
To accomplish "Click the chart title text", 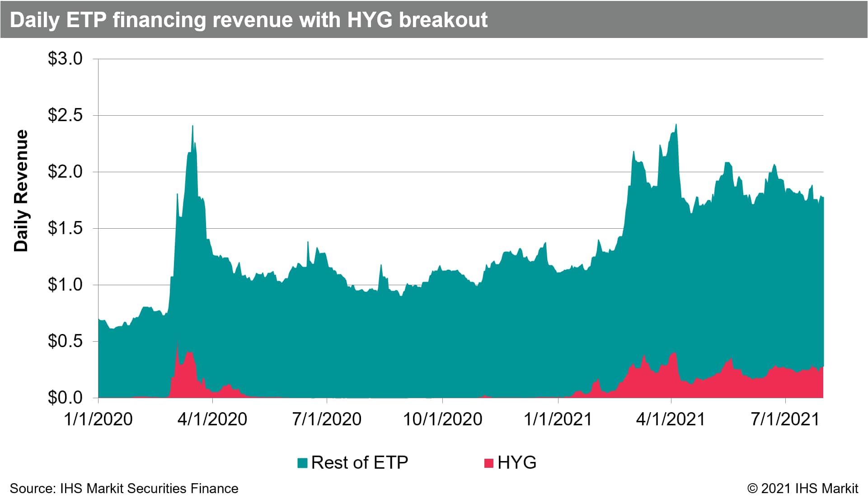I will (x=249, y=20).
